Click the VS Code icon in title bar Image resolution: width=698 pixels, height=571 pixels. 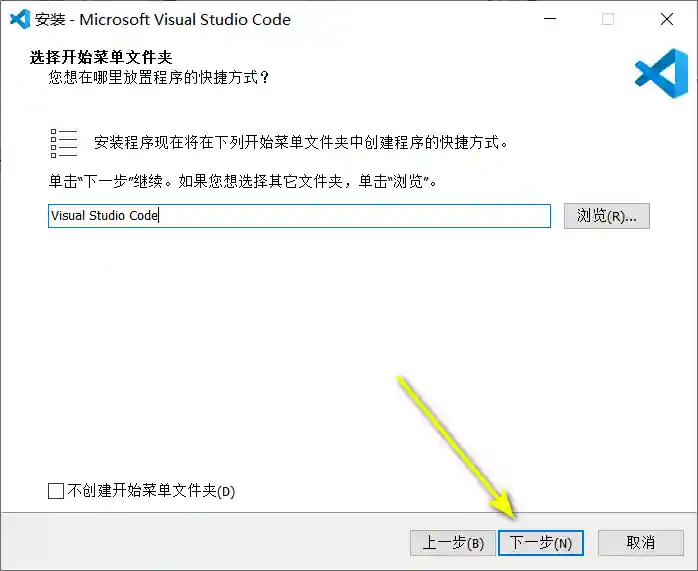tap(18, 19)
